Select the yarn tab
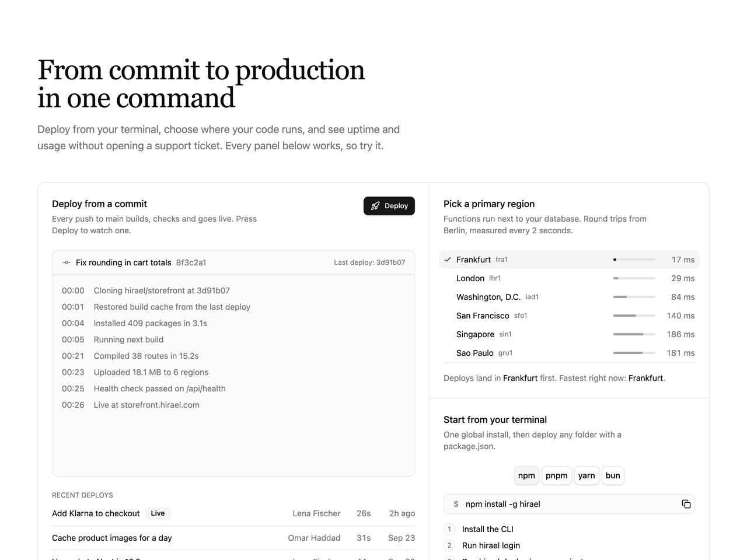The image size is (747, 560). click(587, 475)
